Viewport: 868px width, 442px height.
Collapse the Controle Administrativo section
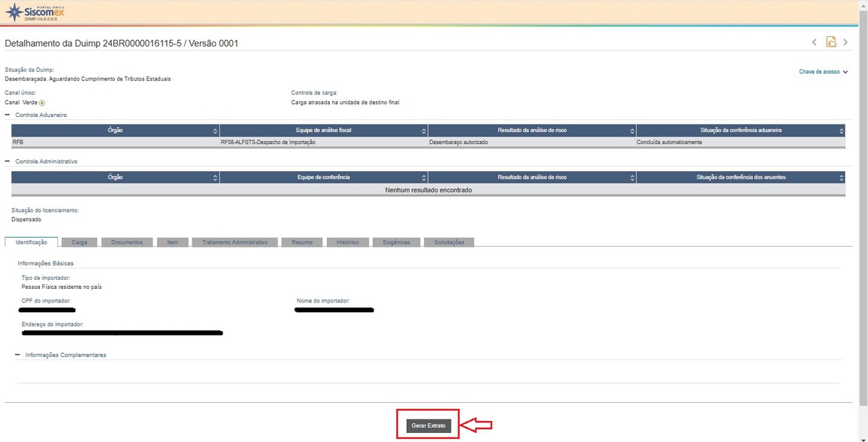tap(8, 161)
